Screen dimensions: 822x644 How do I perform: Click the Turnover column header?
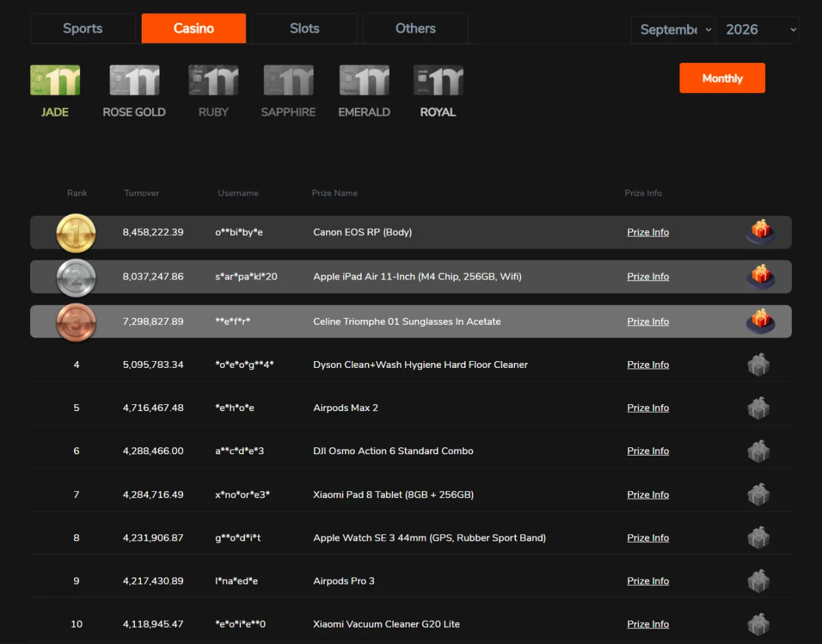tap(142, 193)
